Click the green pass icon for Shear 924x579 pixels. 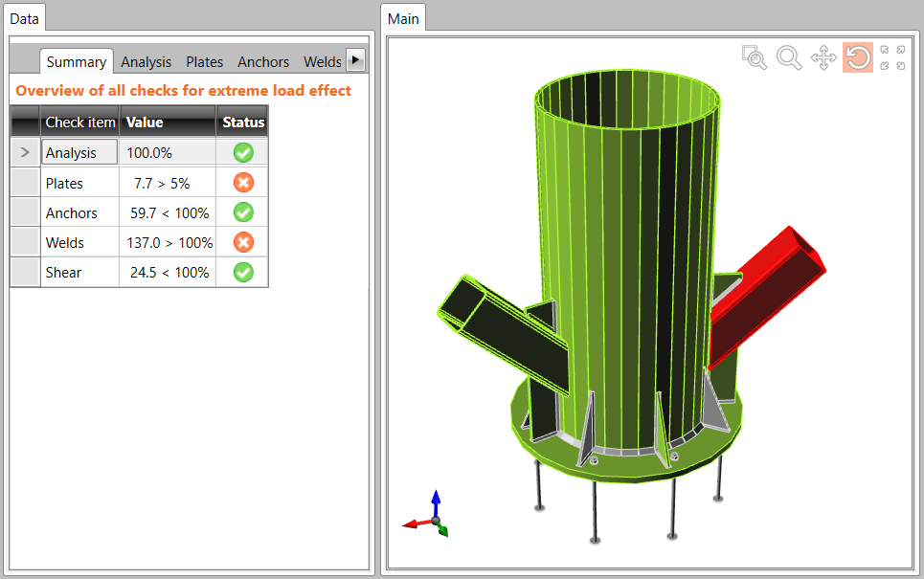pyautogui.click(x=242, y=272)
